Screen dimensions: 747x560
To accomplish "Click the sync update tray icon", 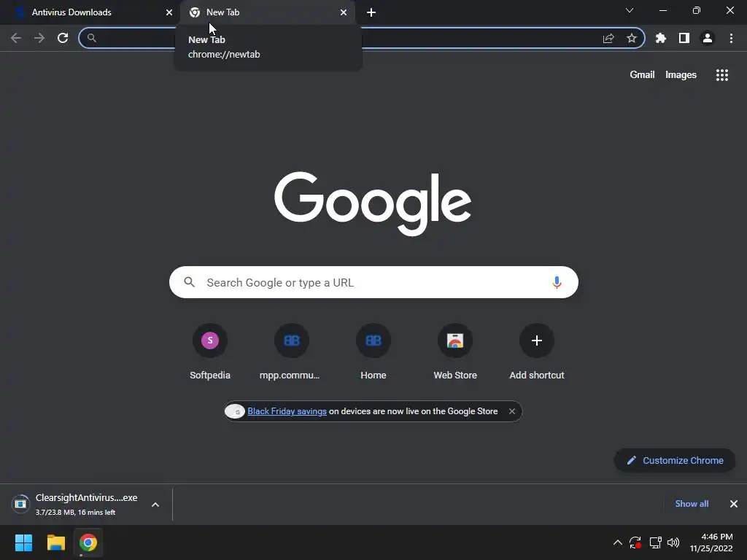I will [x=635, y=542].
